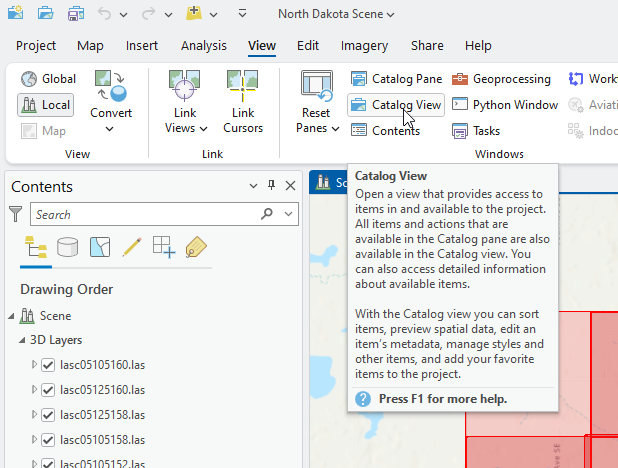Image resolution: width=618 pixels, height=468 pixels.
Task: Expand the lasc05105158.las layer
Action: [34, 439]
